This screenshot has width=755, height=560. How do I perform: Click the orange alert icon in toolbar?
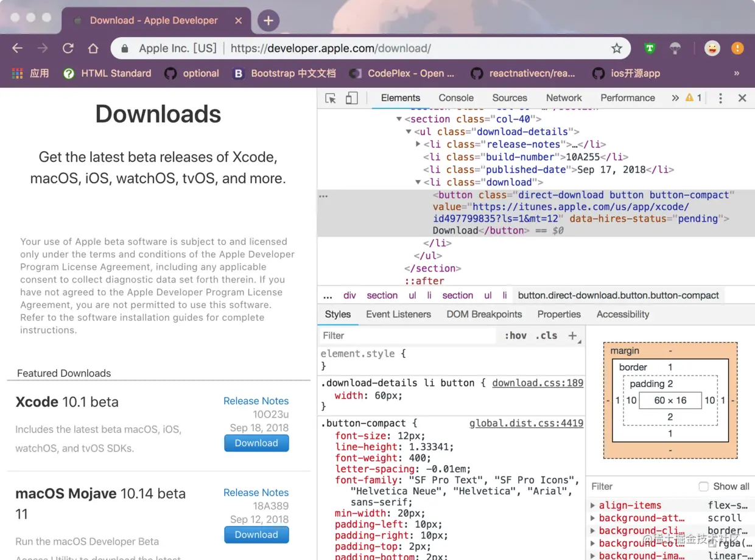coord(737,49)
